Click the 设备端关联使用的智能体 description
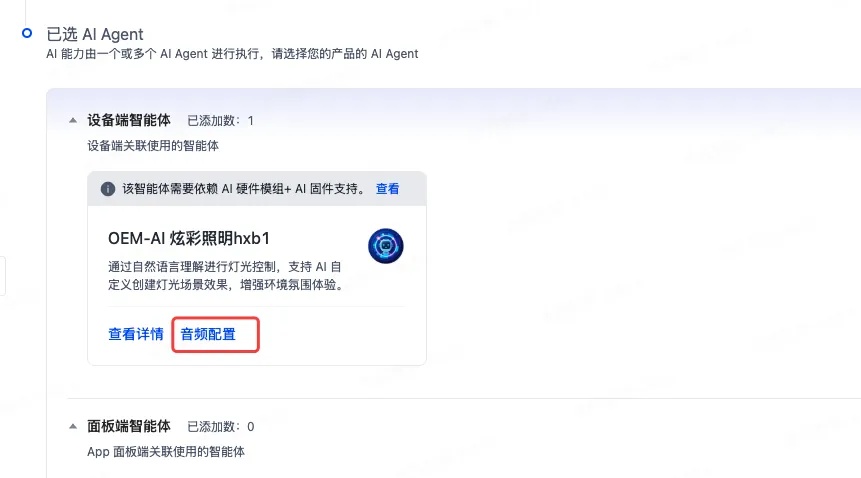861x478 pixels. coord(153,146)
